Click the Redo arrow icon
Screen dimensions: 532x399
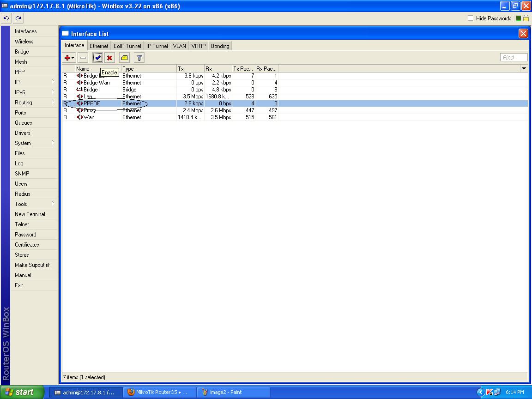(18, 18)
